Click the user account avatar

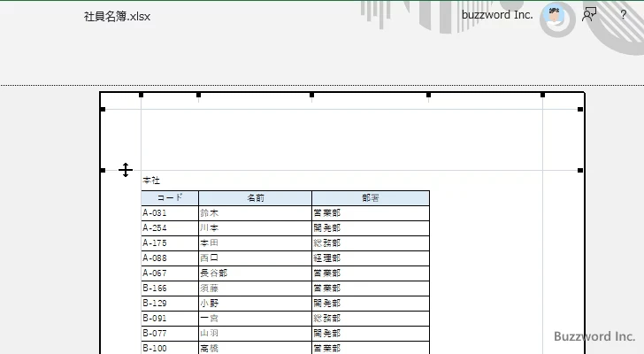(554, 15)
